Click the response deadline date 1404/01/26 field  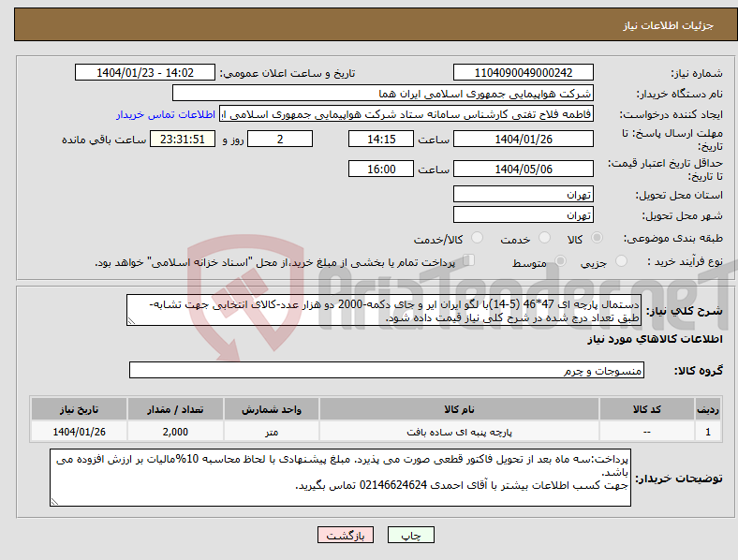coord(524,139)
